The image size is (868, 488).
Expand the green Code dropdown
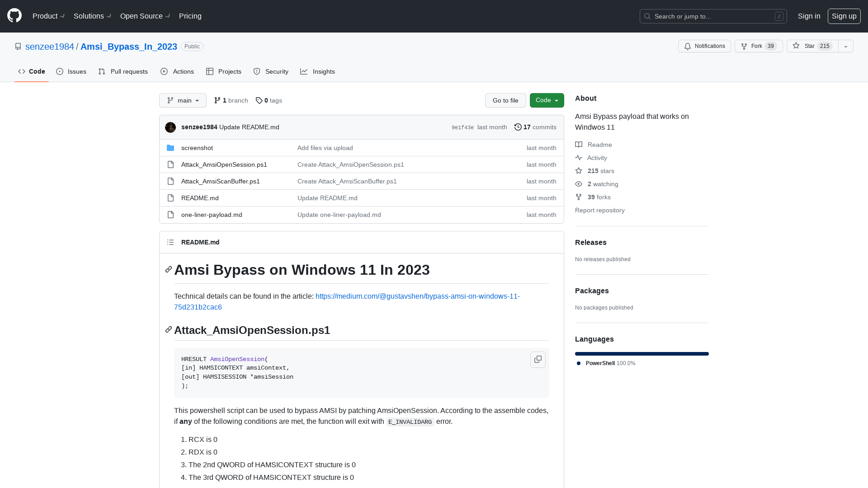(547, 100)
